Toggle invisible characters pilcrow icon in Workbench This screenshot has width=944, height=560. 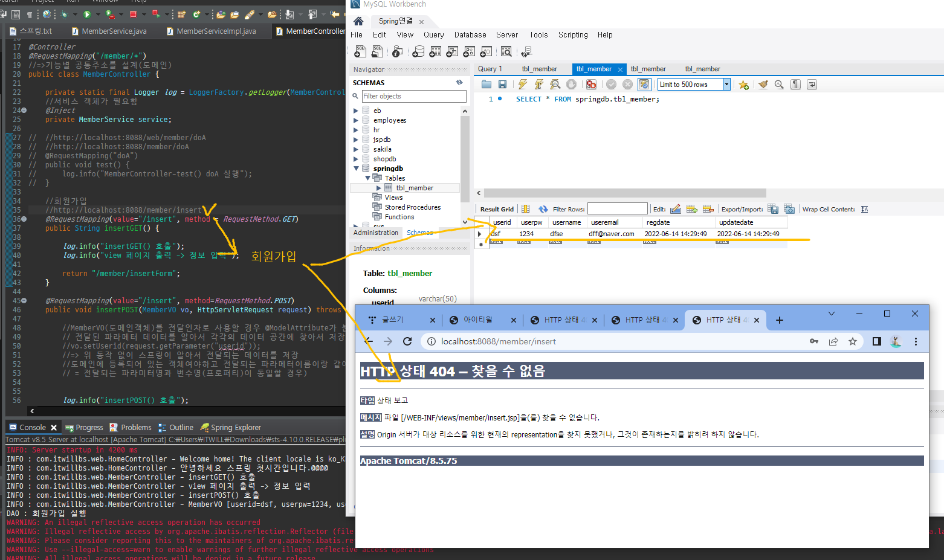[x=796, y=85]
